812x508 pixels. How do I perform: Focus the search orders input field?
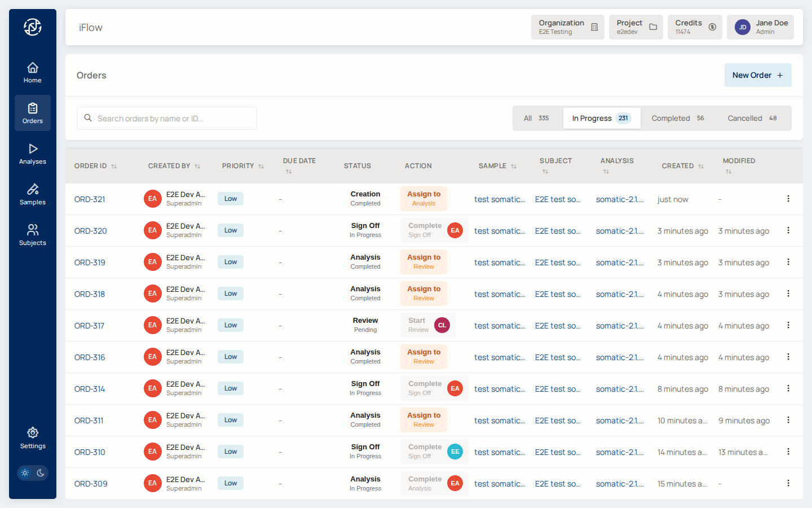coord(167,119)
